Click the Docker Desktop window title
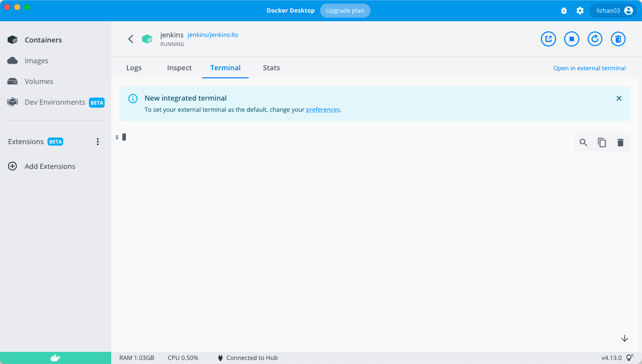This screenshot has width=642, height=364. pos(291,11)
